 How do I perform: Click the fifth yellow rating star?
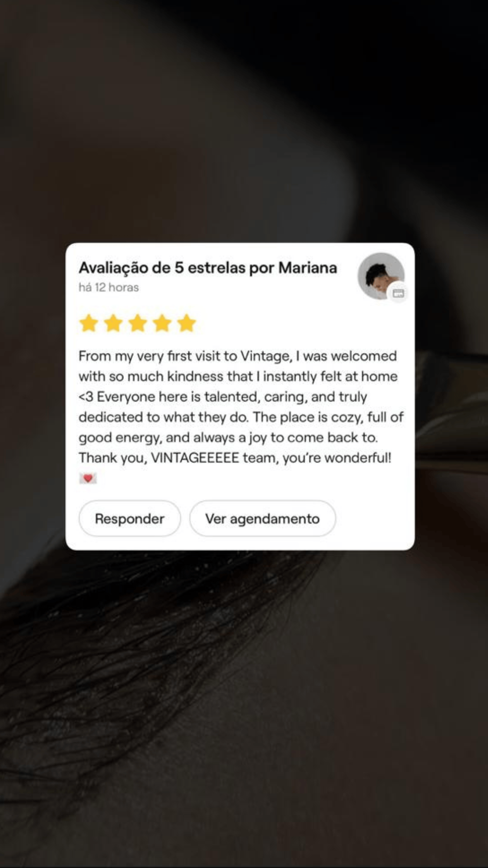tap(187, 323)
